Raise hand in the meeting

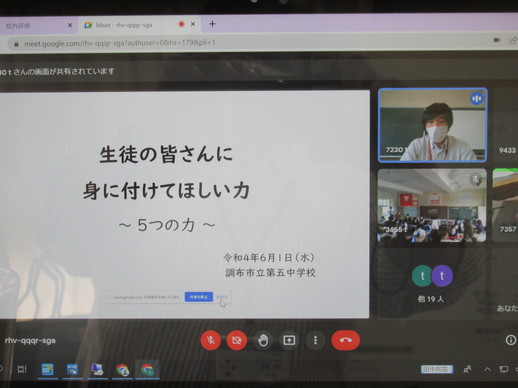tap(263, 340)
